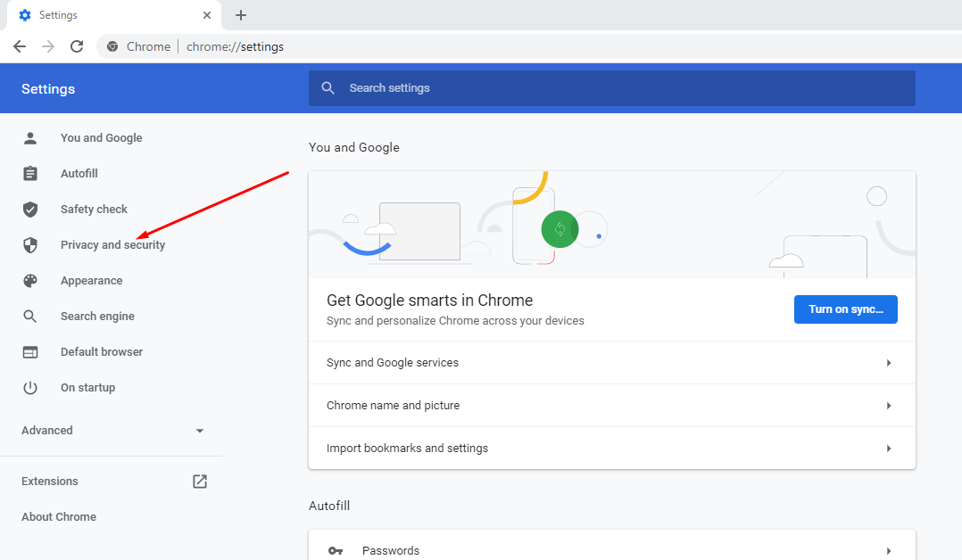Click the Chrome name and picture arrow
Screen dimensions: 962x560
tap(889, 406)
